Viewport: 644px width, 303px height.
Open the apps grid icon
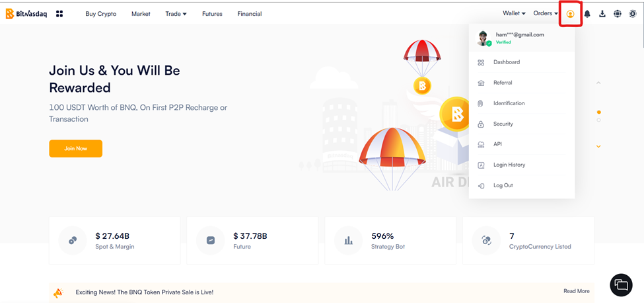(x=59, y=14)
